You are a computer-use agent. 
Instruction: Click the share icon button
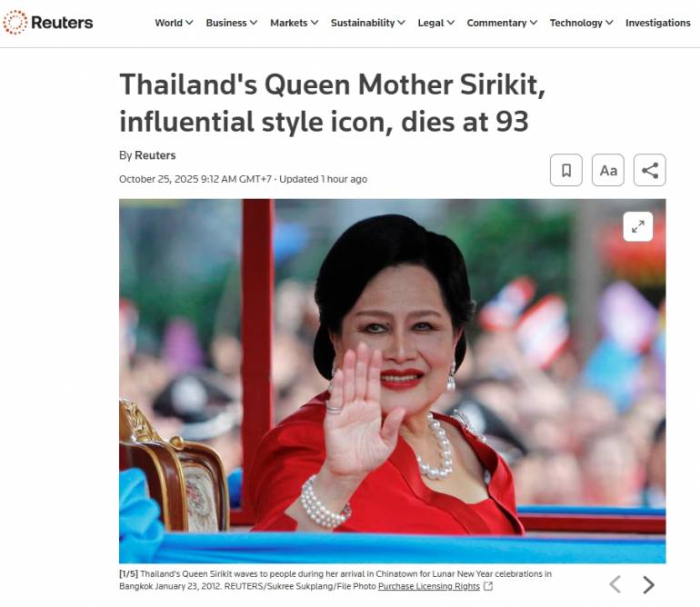(x=650, y=170)
